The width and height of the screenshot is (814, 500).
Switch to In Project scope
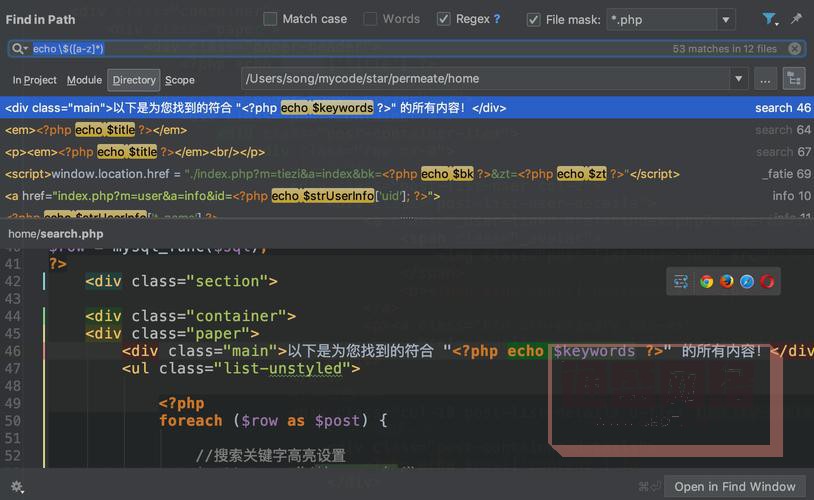click(34, 80)
